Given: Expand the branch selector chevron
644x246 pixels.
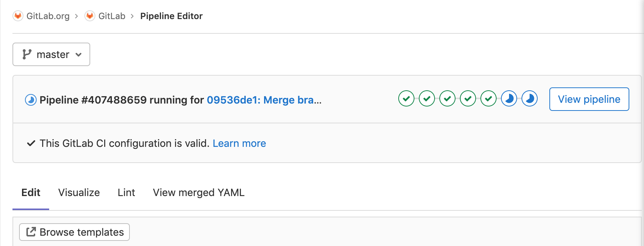Looking at the screenshot, I should (78, 54).
